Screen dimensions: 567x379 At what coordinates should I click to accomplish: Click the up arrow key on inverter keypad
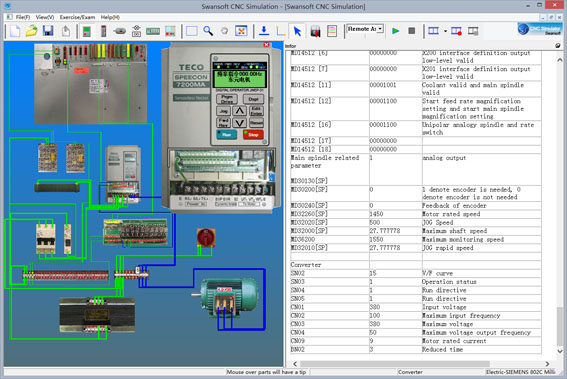coord(239,111)
